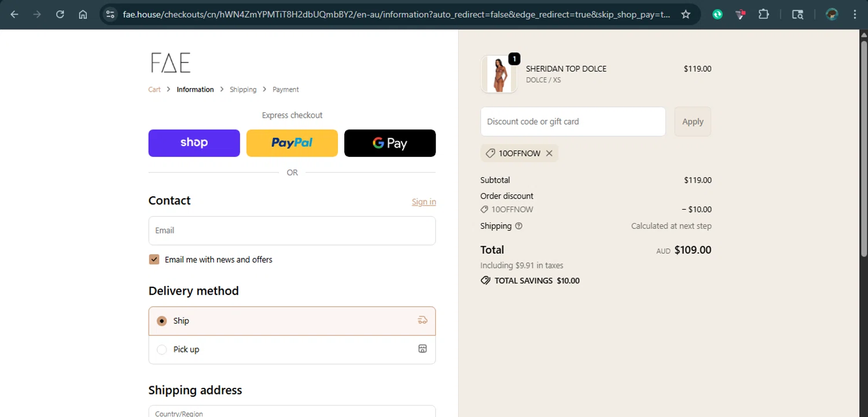Bookmark this page with the star
Screen dimensions: 868x417
(x=686, y=14)
